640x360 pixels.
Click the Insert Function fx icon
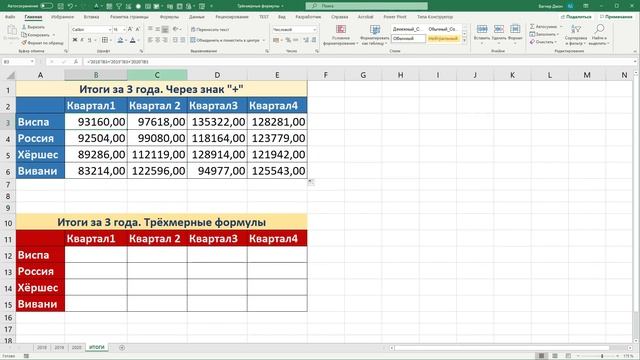click(x=76, y=62)
